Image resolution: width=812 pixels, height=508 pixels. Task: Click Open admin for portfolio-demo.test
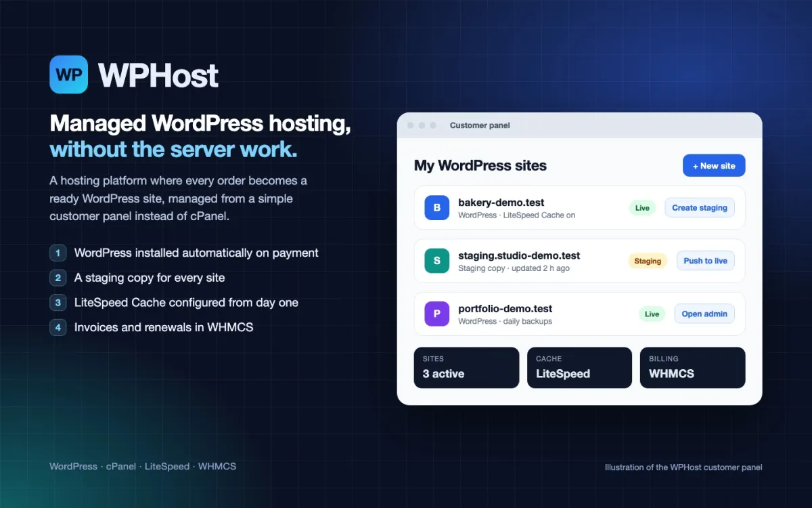pyautogui.click(x=704, y=314)
